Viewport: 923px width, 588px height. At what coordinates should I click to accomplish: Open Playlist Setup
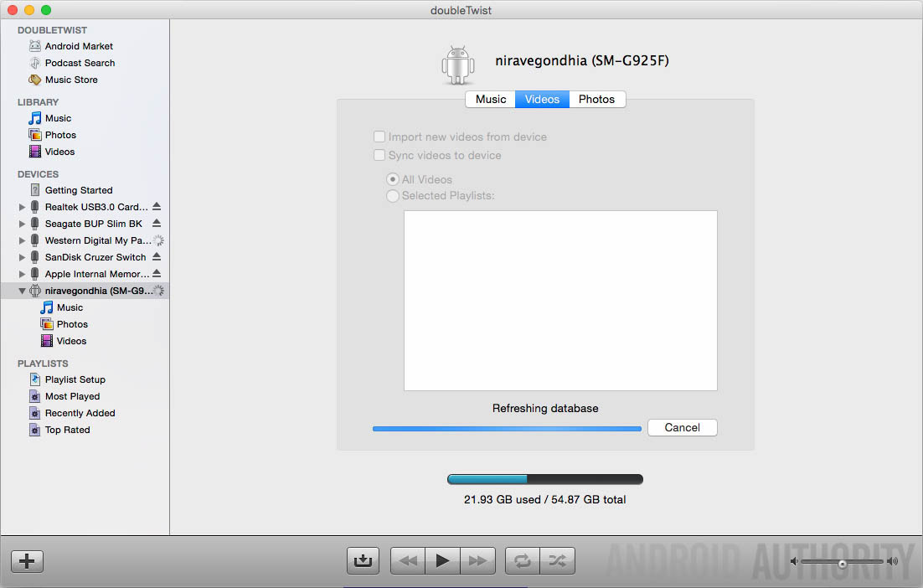[75, 379]
